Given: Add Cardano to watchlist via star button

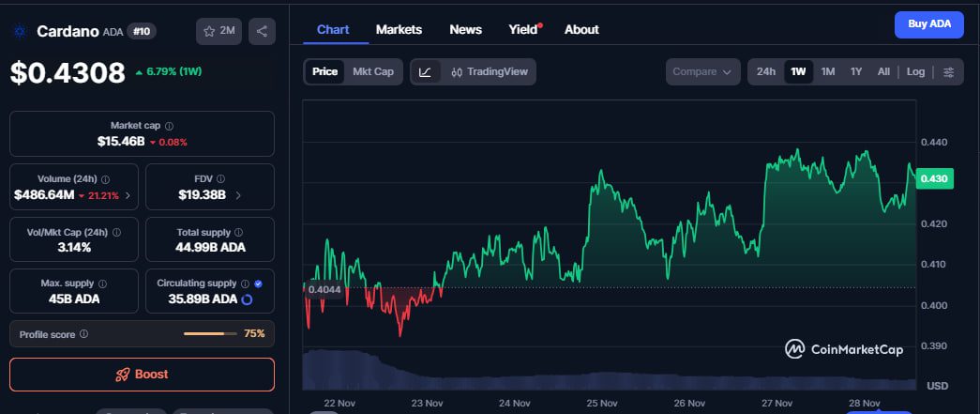Looking at the screenshot, I should click(x=219, y=31).
